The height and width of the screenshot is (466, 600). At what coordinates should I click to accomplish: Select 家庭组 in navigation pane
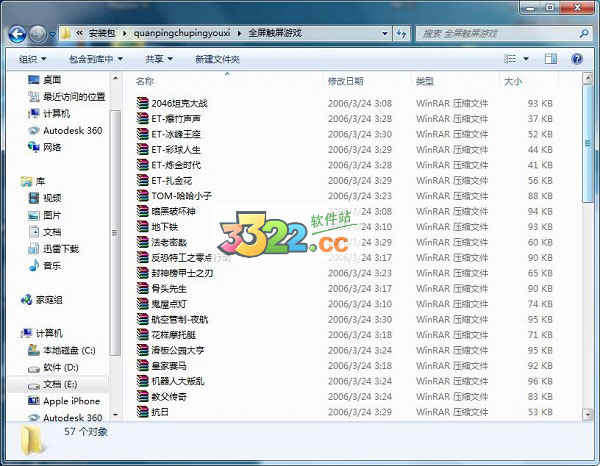pos(42,300)
